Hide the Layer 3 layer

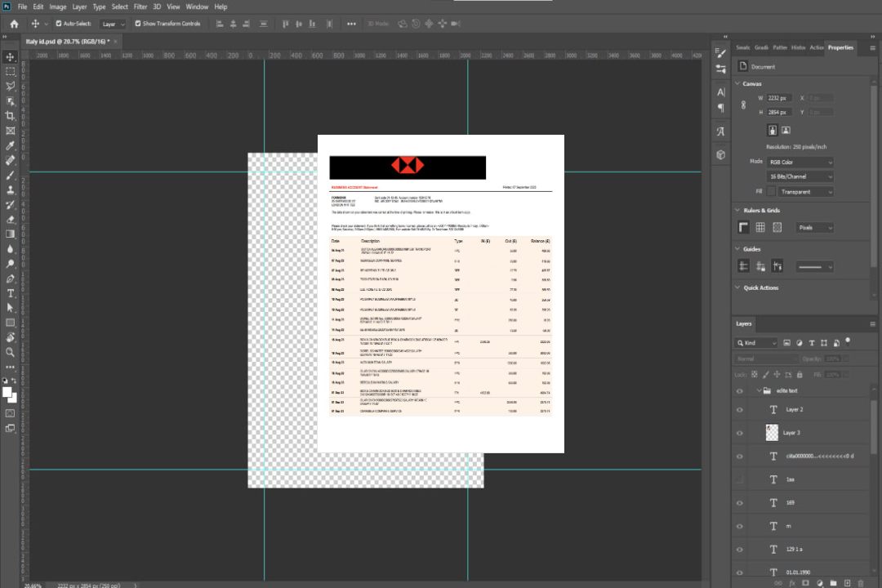coord(740,433)
